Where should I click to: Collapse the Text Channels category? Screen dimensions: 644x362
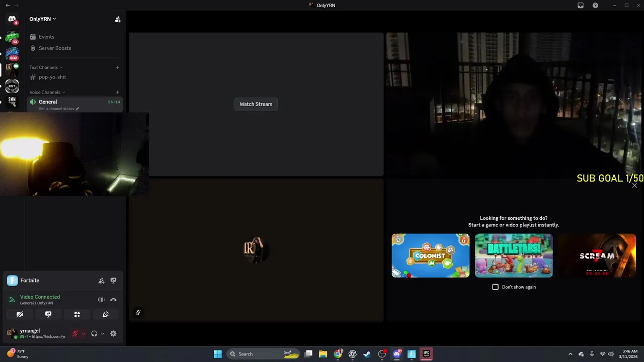pos(46,67)
